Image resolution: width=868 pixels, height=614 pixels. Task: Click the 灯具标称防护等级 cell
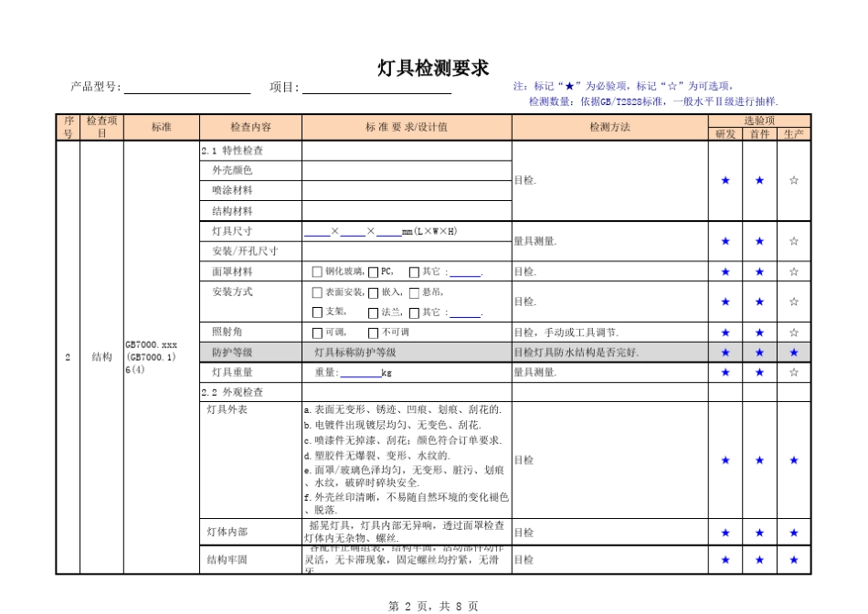coord(407,353)
